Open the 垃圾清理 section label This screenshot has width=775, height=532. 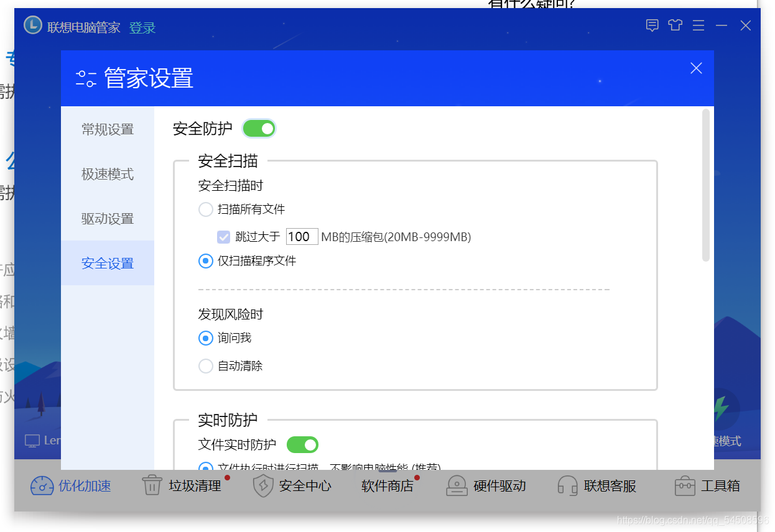click(195, 486)
